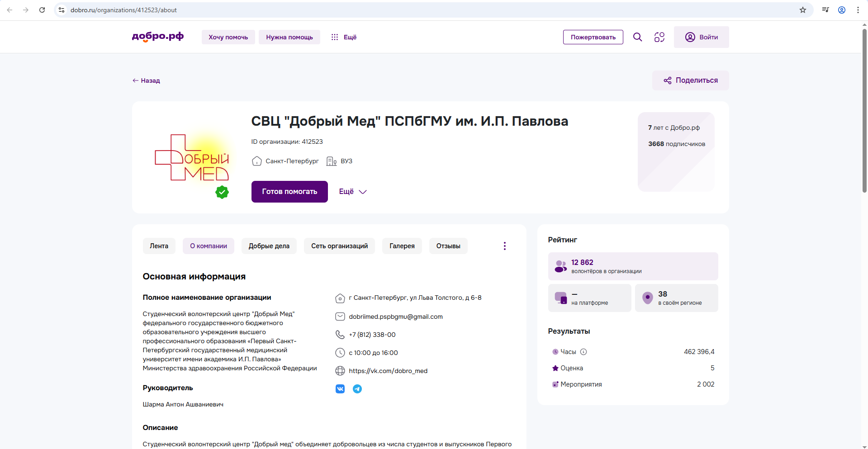This screenshot has width=868, height=449.
Task: Click the 12 862 volunteers rating card
Action: click(633, 266)
